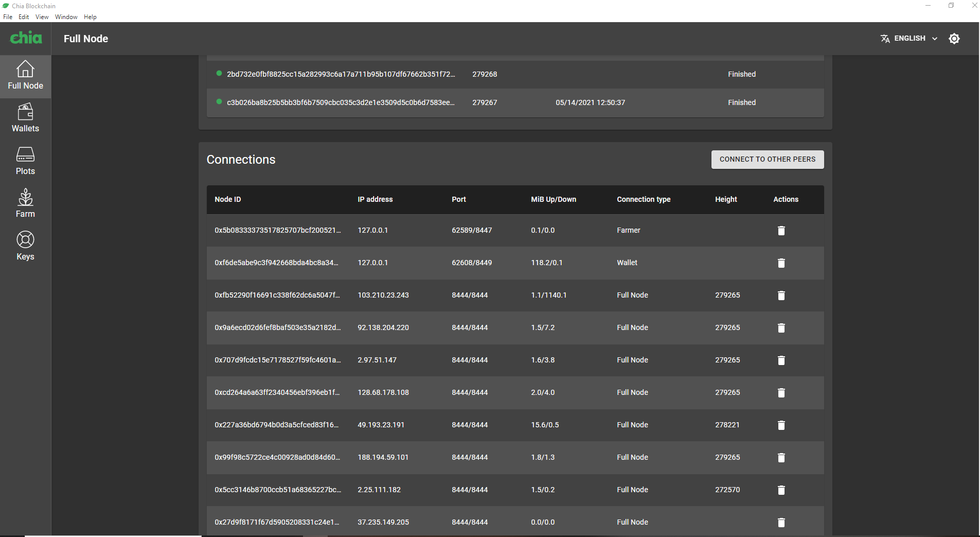Click height value 278221

727,425
